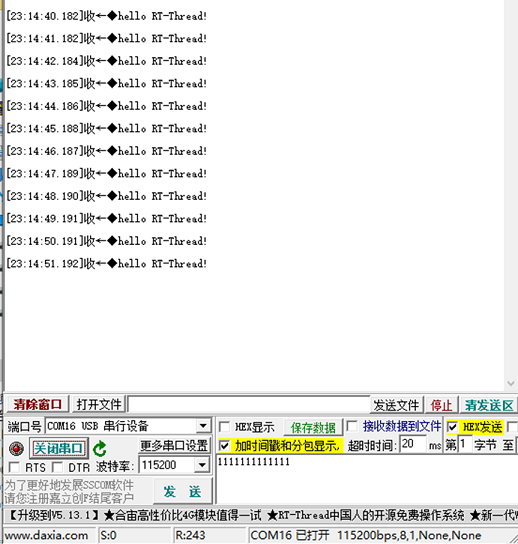Click the log line timestamped 23:14:51.192

pos(107,264)
